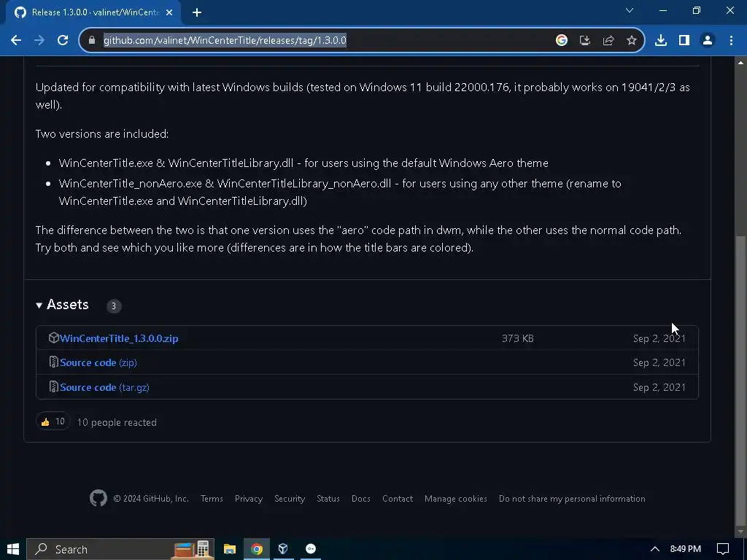Click Manage cookies in footer

point(455,499)
